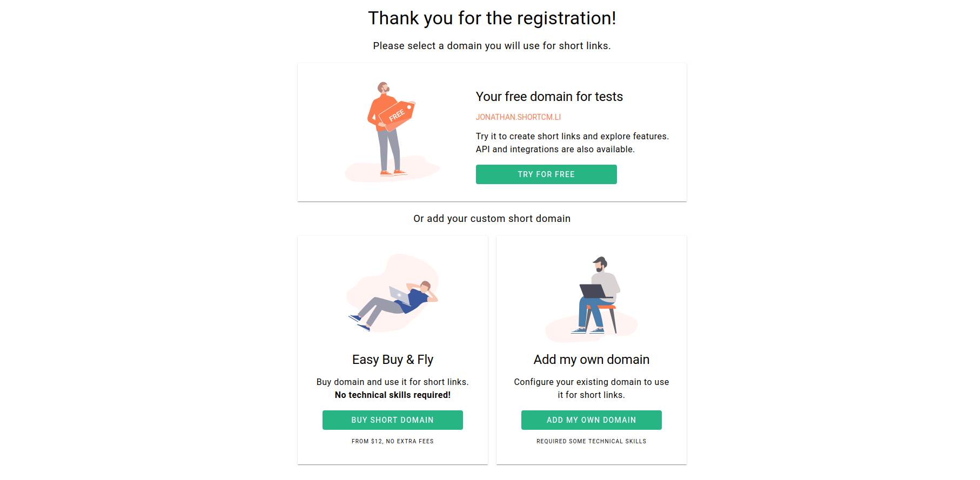This screenshot has width=980, height=480.
Task: Click the orange FREE price tag graphic
Action: (x=396, y=115)
